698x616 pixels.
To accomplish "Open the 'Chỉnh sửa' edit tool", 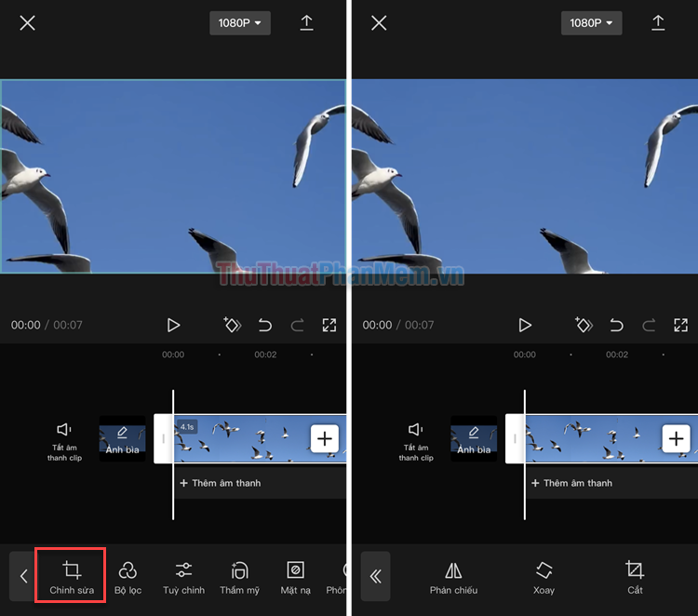I will 71,576.
